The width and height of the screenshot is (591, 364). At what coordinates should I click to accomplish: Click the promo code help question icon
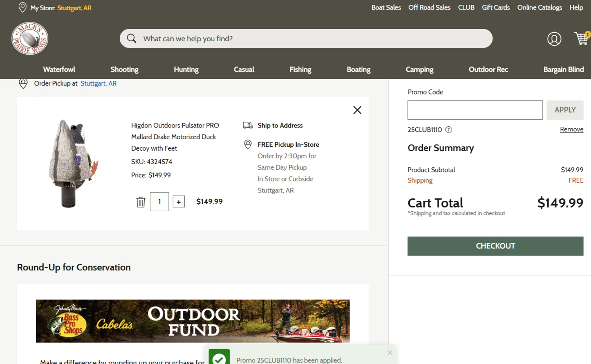click(448, 129)
